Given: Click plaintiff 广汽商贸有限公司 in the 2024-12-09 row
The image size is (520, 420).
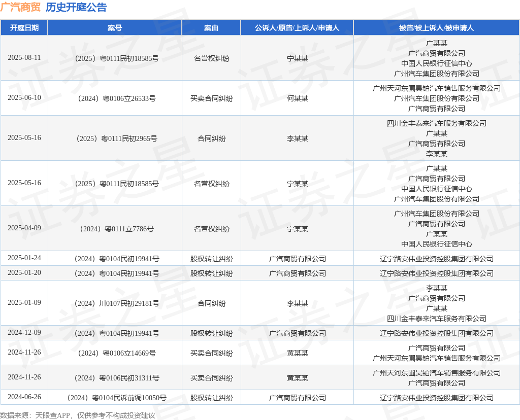Looking at the screenshot, I should pyautogui.click(x=297, y=333).
